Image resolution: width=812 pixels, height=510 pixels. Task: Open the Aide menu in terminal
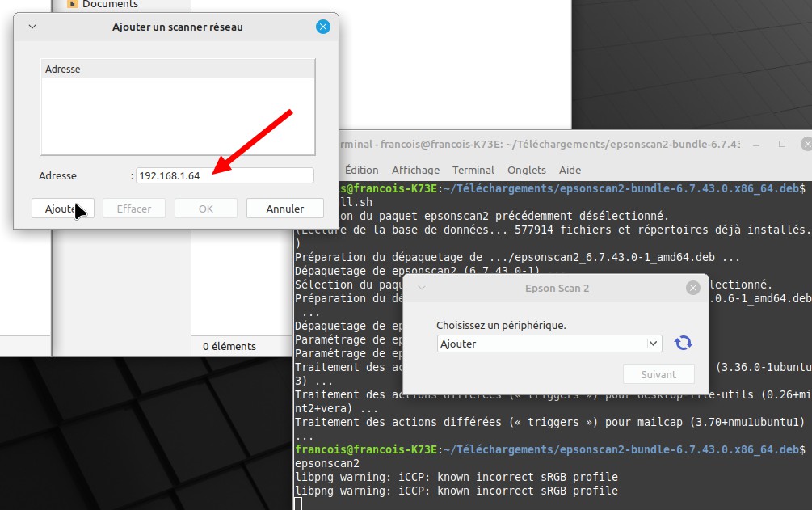570,170
